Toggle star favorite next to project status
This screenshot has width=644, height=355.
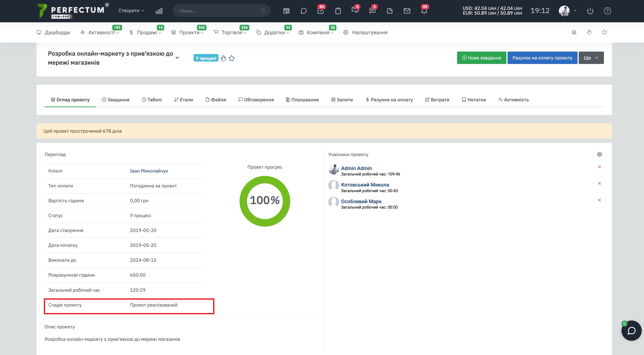pos(231,58)
